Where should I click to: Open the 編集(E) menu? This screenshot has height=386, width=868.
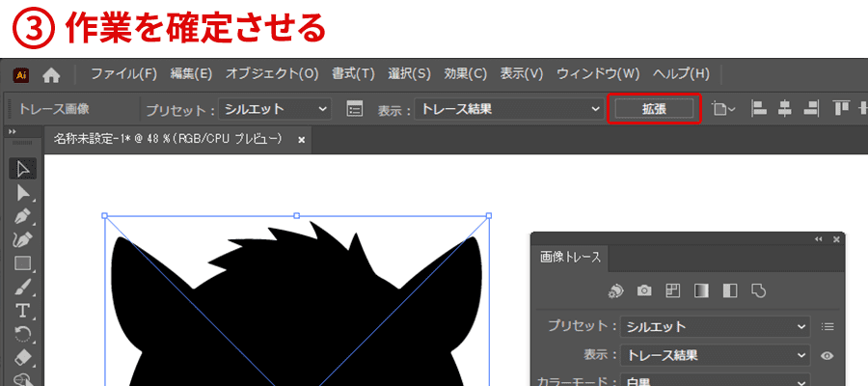pyautogui.click(x=191, y=73)
